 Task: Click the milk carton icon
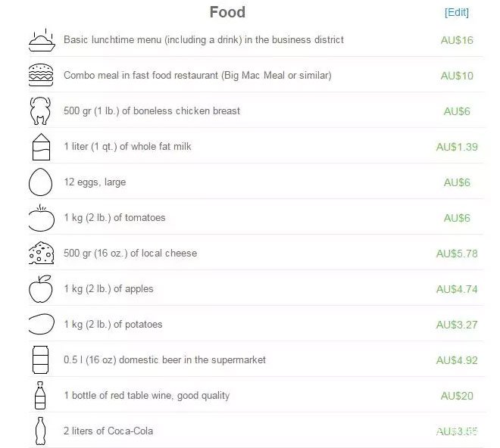[41, 147]
